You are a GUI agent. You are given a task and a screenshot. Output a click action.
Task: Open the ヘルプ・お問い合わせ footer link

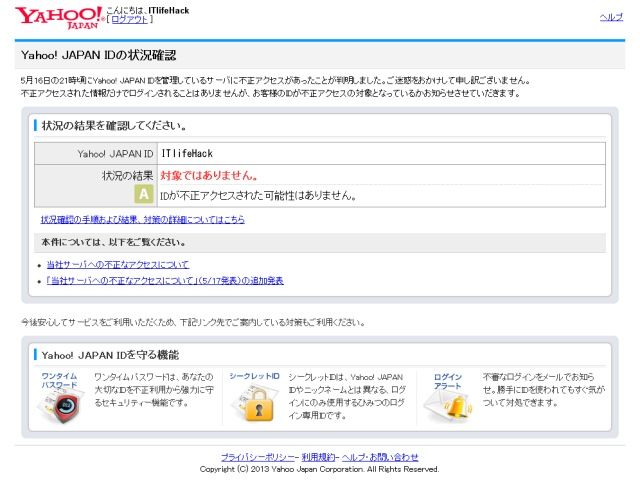[x=380, y=457]
